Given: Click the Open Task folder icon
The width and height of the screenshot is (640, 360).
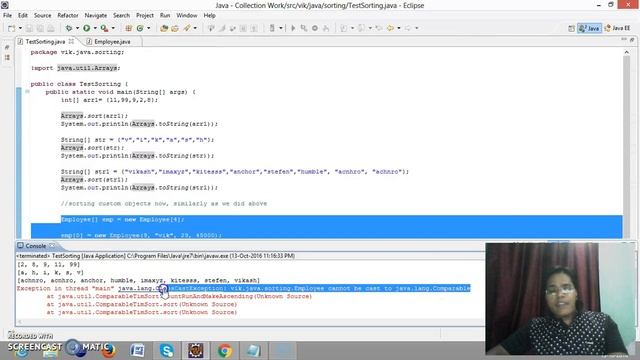Looking at the screenshot, I should (x=175, y=28).
